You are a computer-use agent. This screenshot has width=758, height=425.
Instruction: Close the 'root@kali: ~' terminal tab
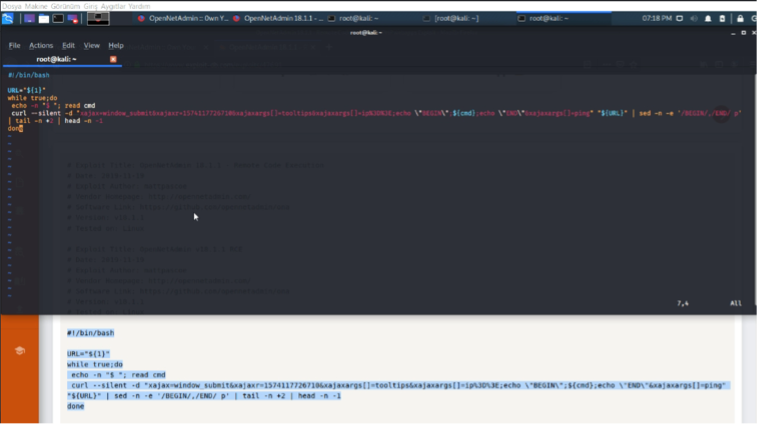113,59
